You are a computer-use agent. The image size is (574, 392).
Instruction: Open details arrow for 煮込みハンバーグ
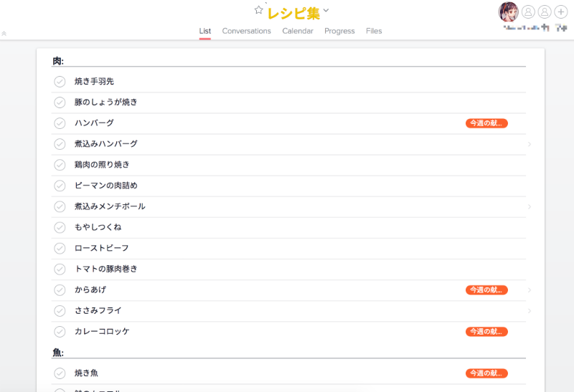(x=530, y=144)
